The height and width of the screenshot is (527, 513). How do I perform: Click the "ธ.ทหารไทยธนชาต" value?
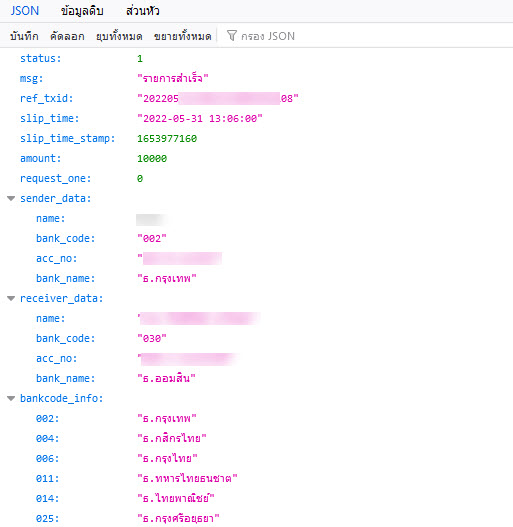point(188,478)
